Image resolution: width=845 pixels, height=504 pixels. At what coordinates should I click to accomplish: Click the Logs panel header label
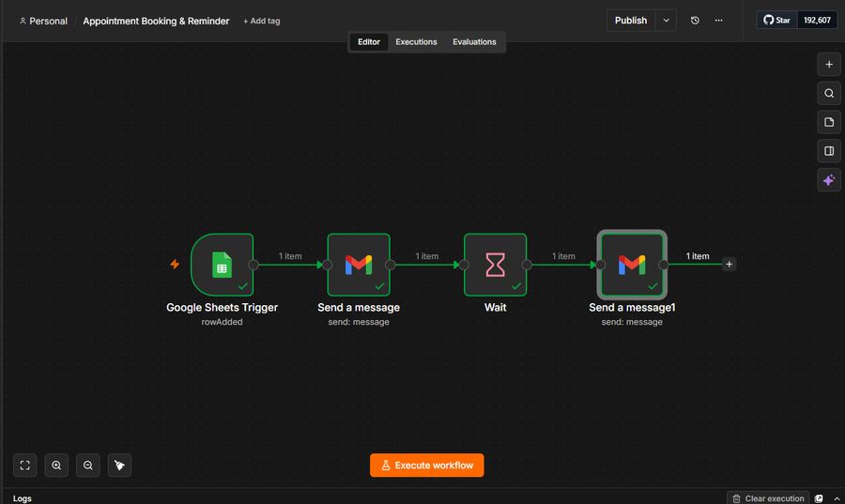[23, 498]
